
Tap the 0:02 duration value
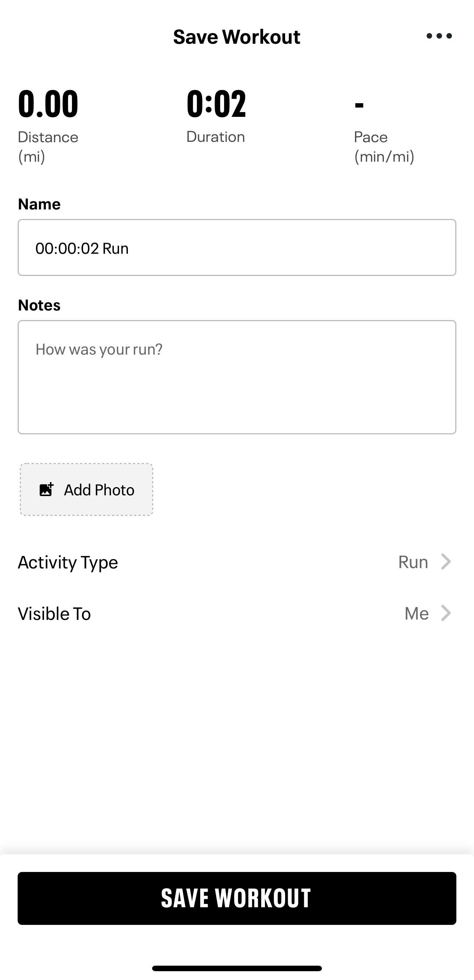coord(216,104)
